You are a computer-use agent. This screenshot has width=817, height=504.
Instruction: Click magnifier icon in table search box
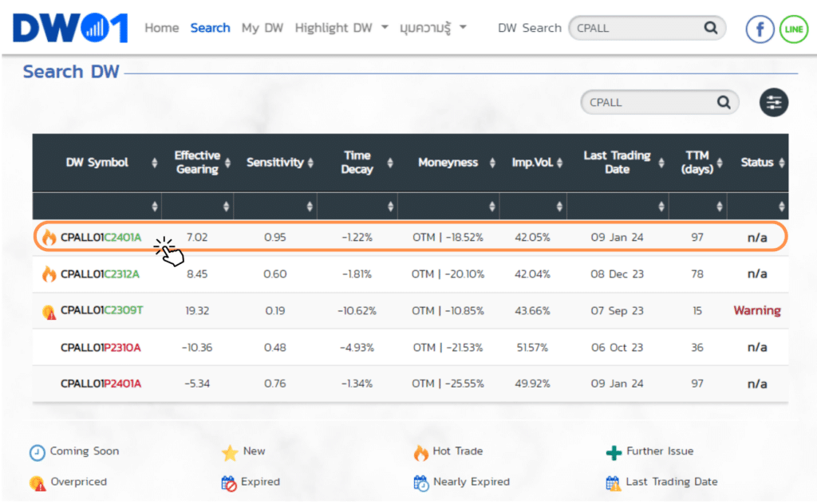724,102
